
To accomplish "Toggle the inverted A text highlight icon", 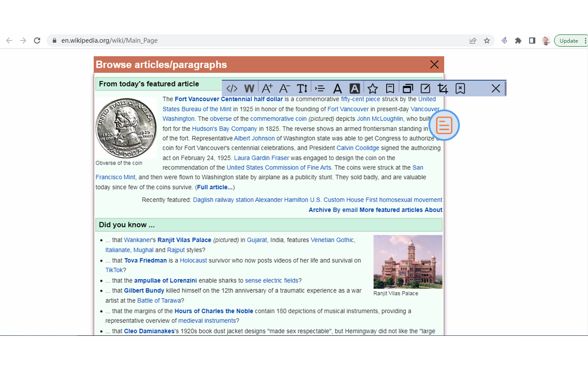I will pos(355,88).
